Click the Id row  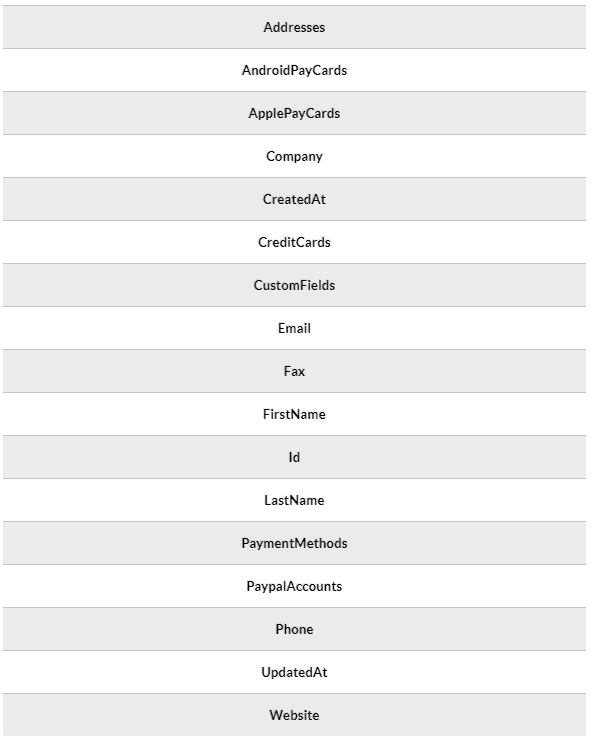(x=294, y=457)
